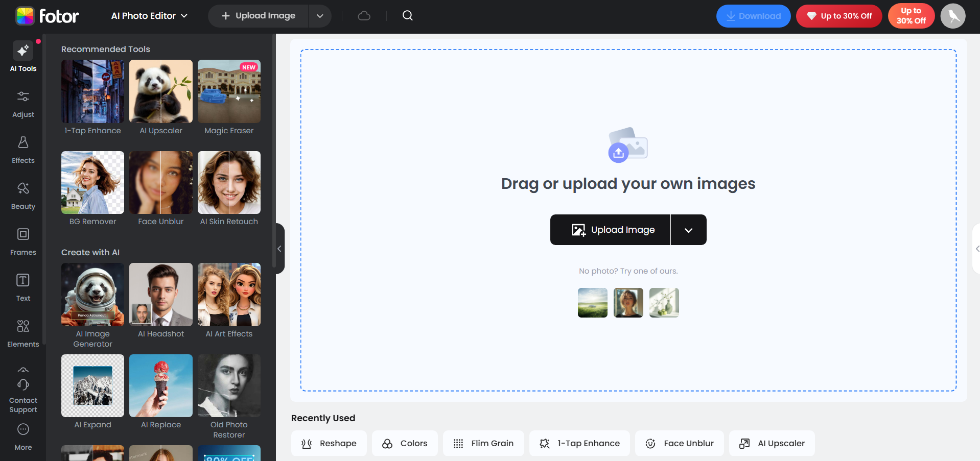
Task: Open the AI Expand thumbnail
Action: [92, 385]
